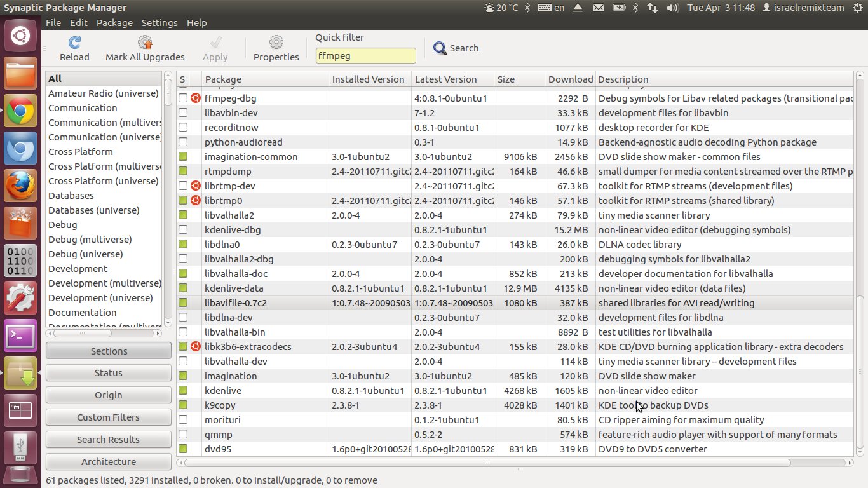Open the mail envelope indicator
This screenshot has height=488, width=868.
point(598,8)
